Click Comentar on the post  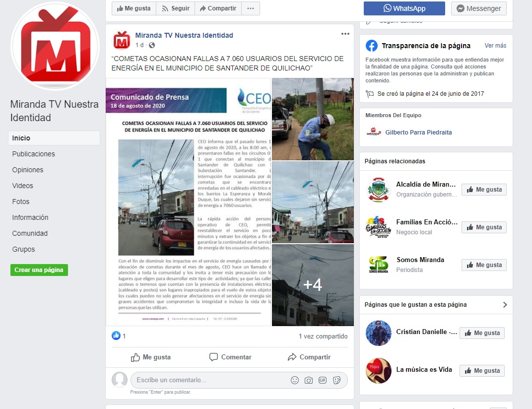pyautogui.click(x=230, y=357)
